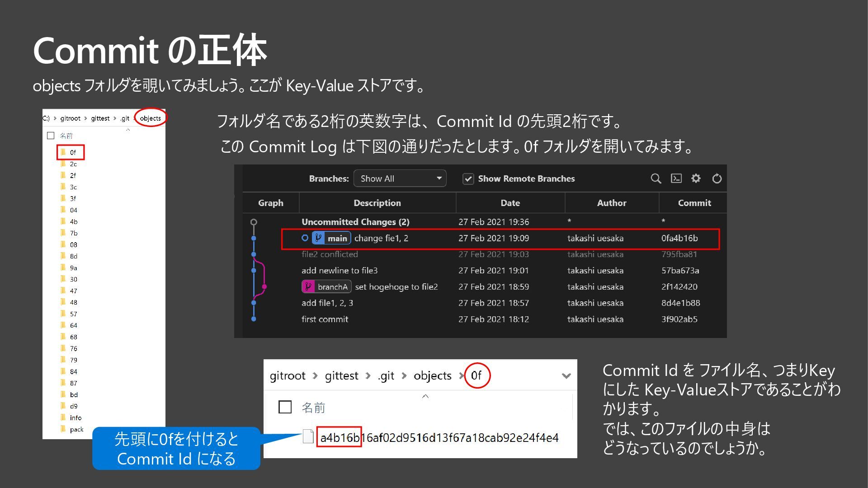Expand the address bar history chevron
Image resolution: width=868 pixels, height=488 pixels.
click(x=566, y=375)
